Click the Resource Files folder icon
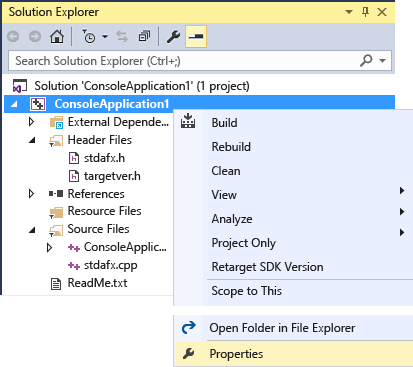 click(56, 212)
